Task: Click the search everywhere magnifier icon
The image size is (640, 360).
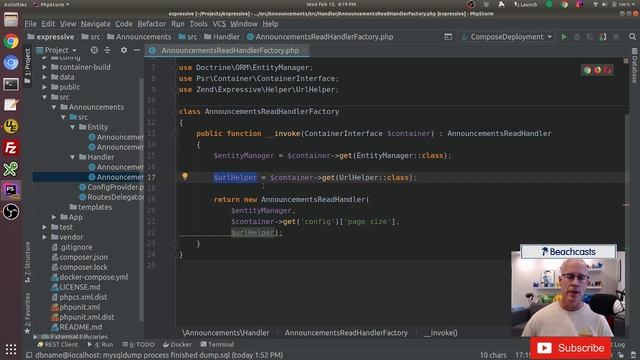Action: (x=632, y=37)
